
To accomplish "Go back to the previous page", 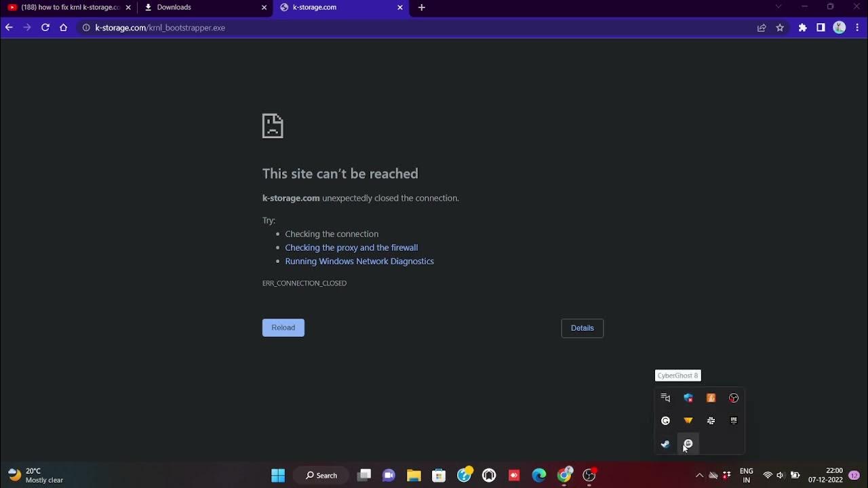I will point(9,28).
